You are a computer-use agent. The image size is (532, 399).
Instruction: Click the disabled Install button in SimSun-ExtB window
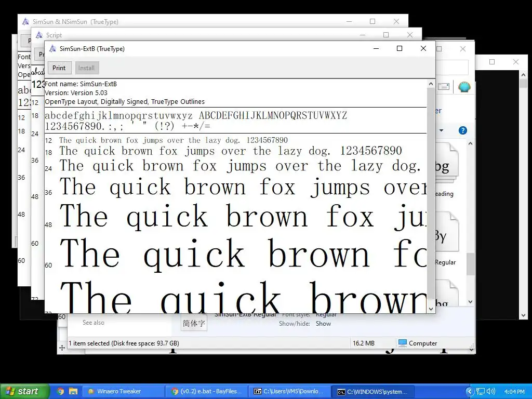(x=87, y=68)
